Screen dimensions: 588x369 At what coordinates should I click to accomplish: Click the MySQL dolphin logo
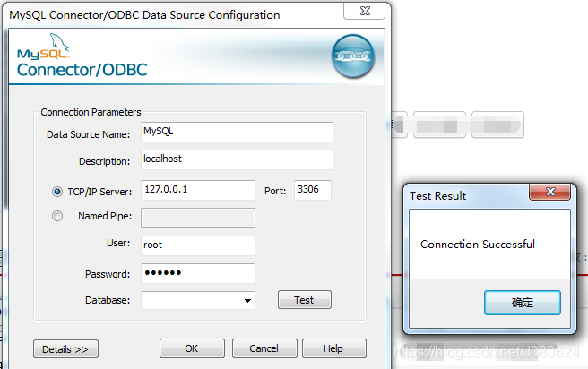point(44,47)
